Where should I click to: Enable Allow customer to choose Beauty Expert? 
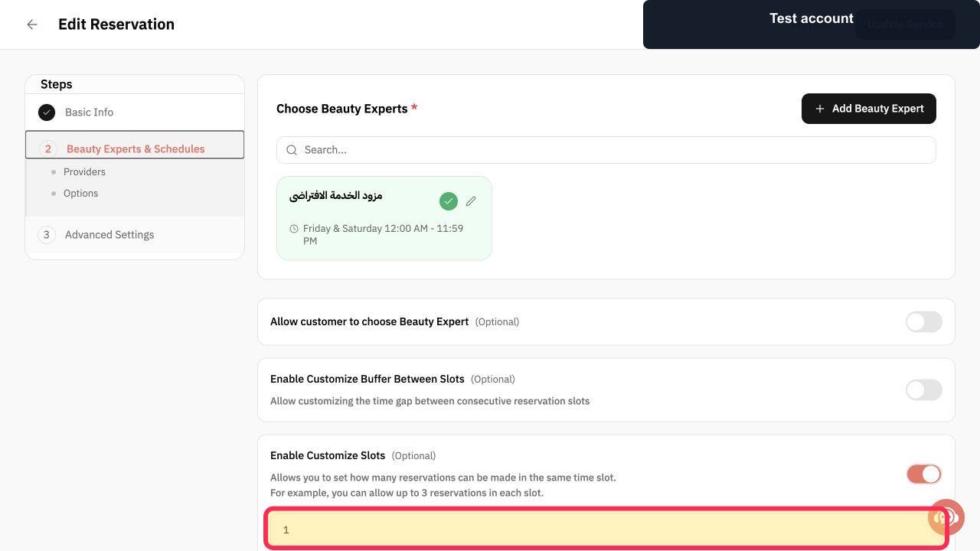tap(924, 322)
